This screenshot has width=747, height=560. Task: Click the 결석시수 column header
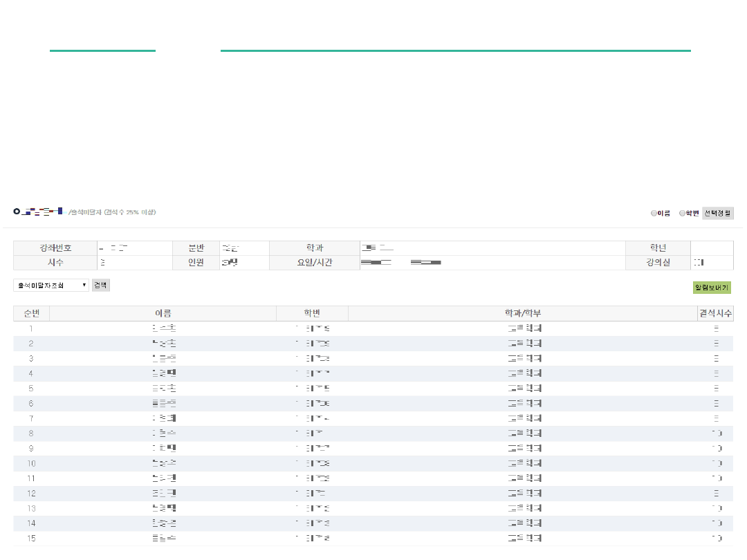coord(715,313)
